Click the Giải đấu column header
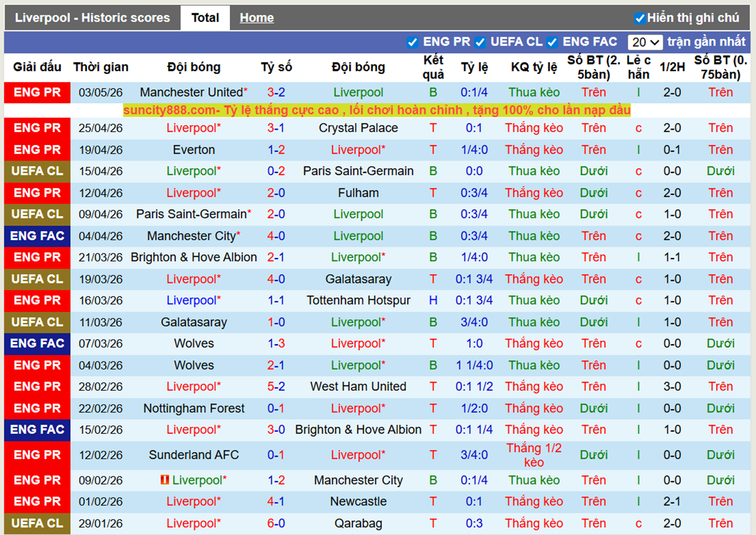The image size is (756, 535). (37, 67)
